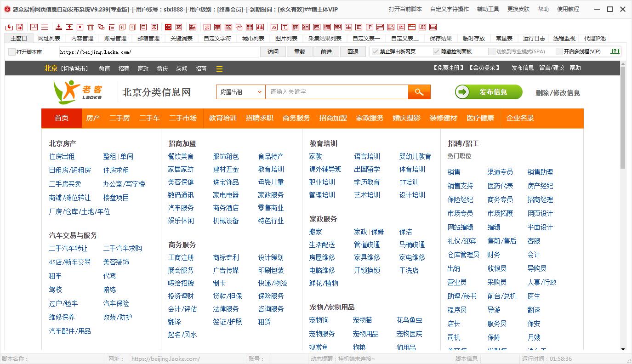This screenshot has width=632, height=364.
Task: Click the 掌 toolbar icon
Action: click(217, 27)
